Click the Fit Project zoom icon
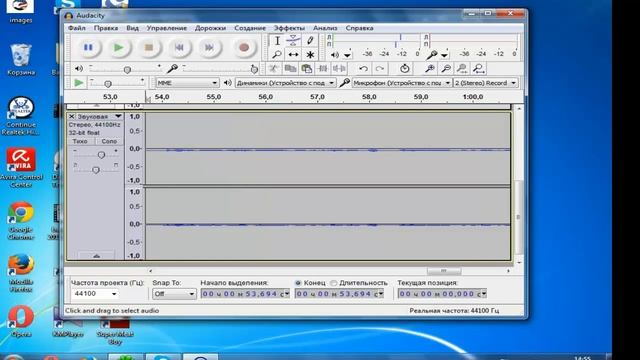This screenshot has width=640, height=360. tap(479, 69)
